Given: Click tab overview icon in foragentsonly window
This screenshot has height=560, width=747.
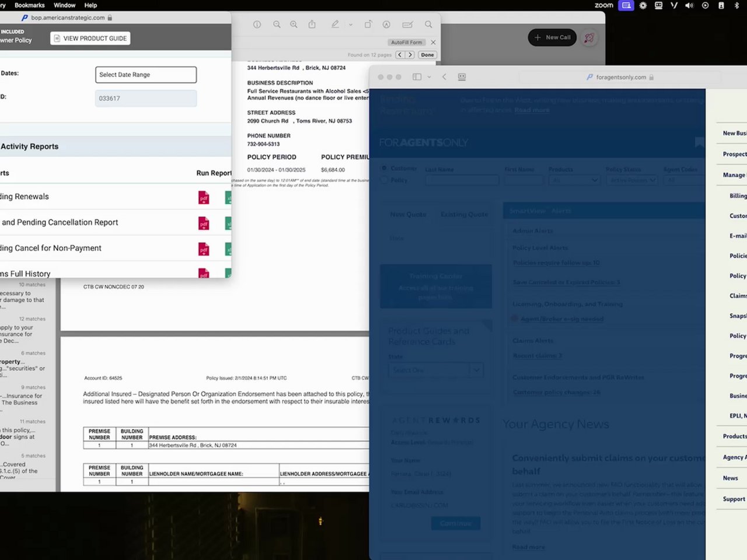Looking at the screenshot, I should (x=462, y=77).
